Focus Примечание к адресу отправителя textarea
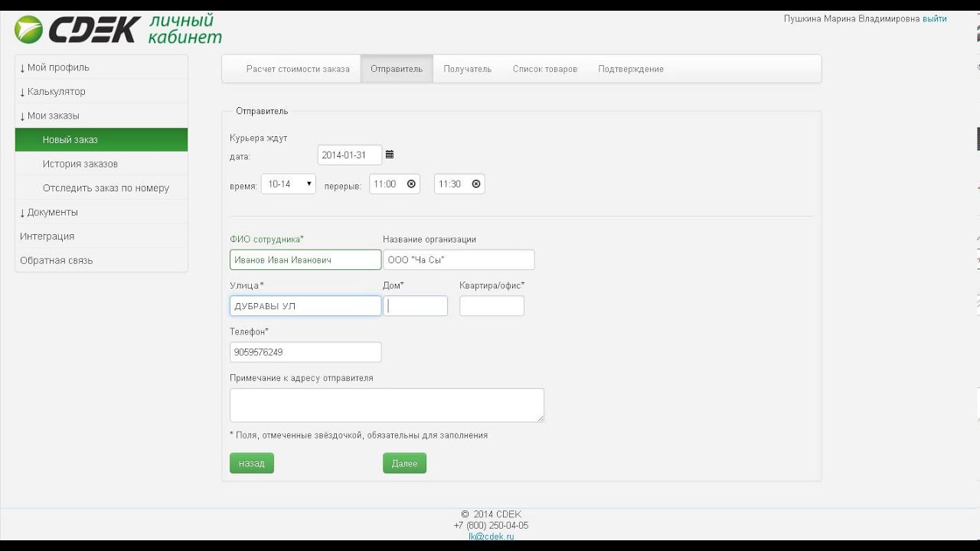 tap(387, 405)
